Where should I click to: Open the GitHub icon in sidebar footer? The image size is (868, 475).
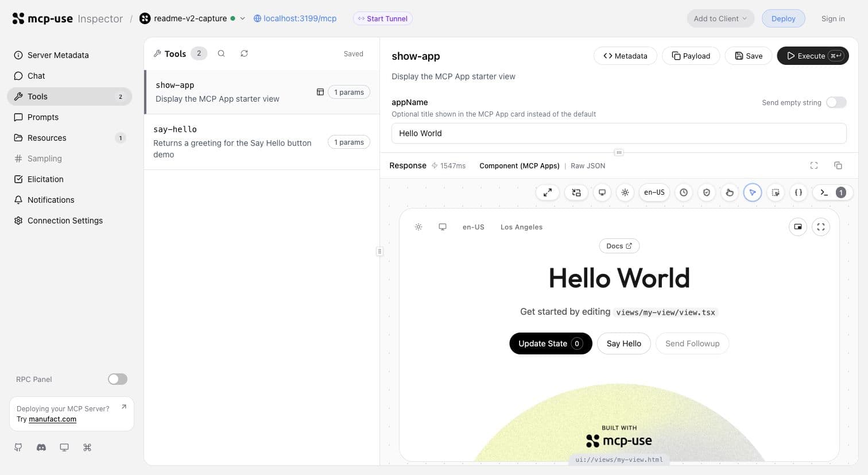click(x=18, y=447)
